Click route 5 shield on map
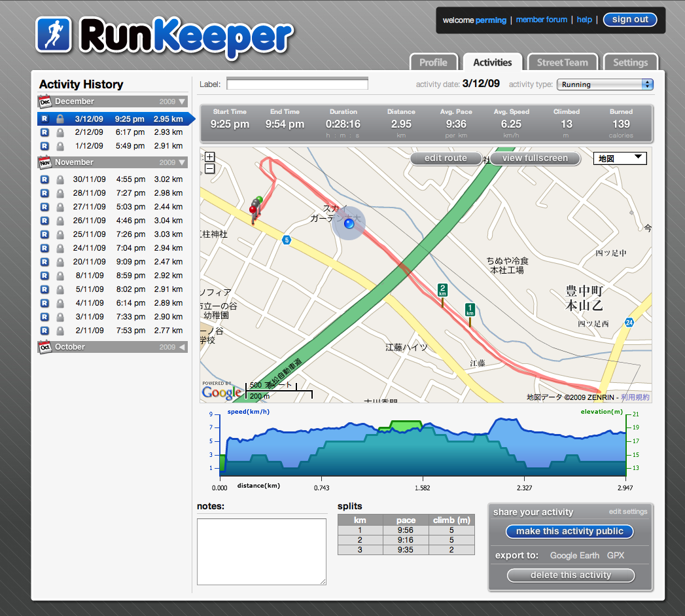The image size is (685, 616). pos(287,240)
